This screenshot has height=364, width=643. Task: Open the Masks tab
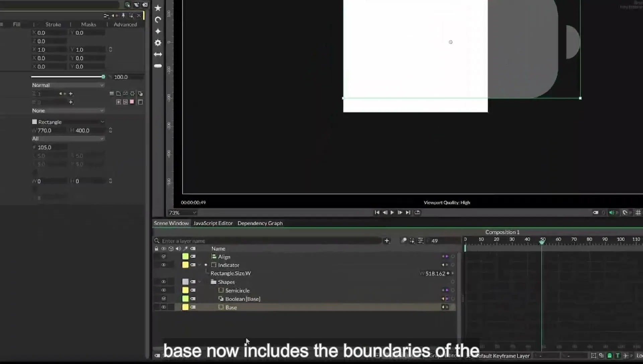click(x=88, y=24)
